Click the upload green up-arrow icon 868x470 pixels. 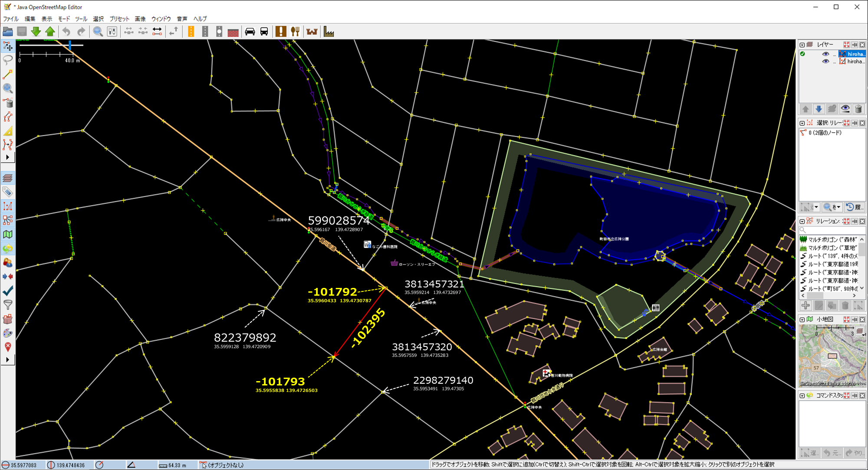tap(50, 32)
